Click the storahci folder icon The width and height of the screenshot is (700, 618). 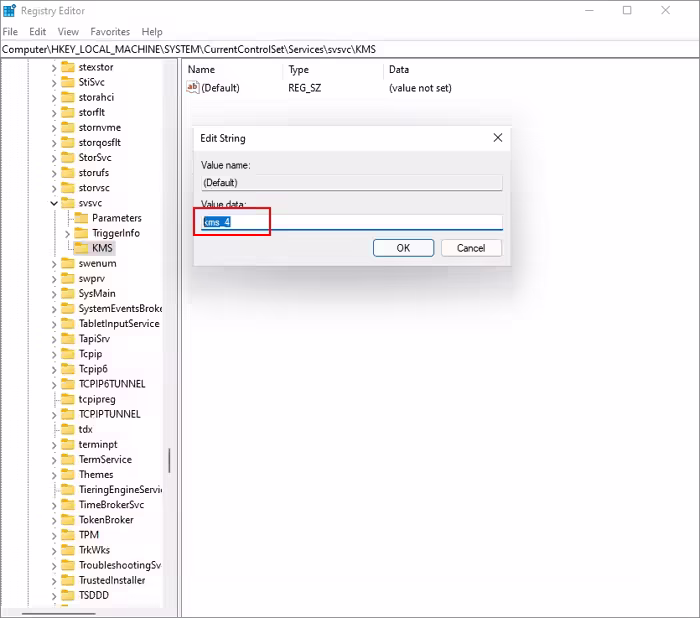point(67,97)
